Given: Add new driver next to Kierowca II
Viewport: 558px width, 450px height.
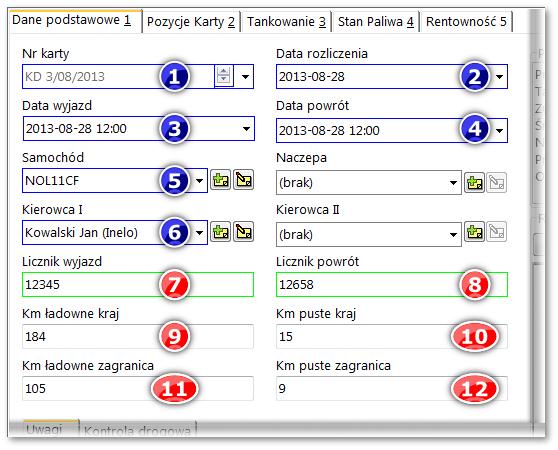Looking at the screenshot, I should [474, 232].
